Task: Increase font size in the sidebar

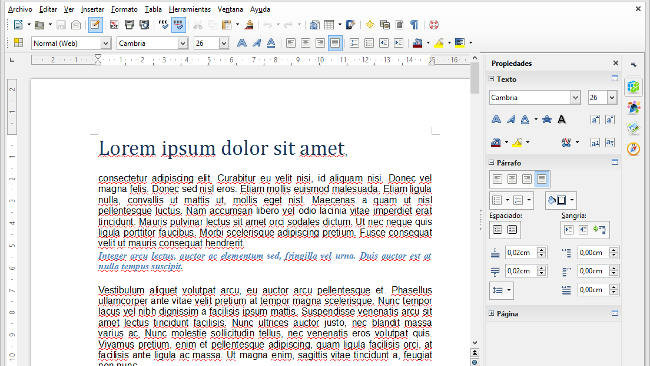Action: pos(595,120)
